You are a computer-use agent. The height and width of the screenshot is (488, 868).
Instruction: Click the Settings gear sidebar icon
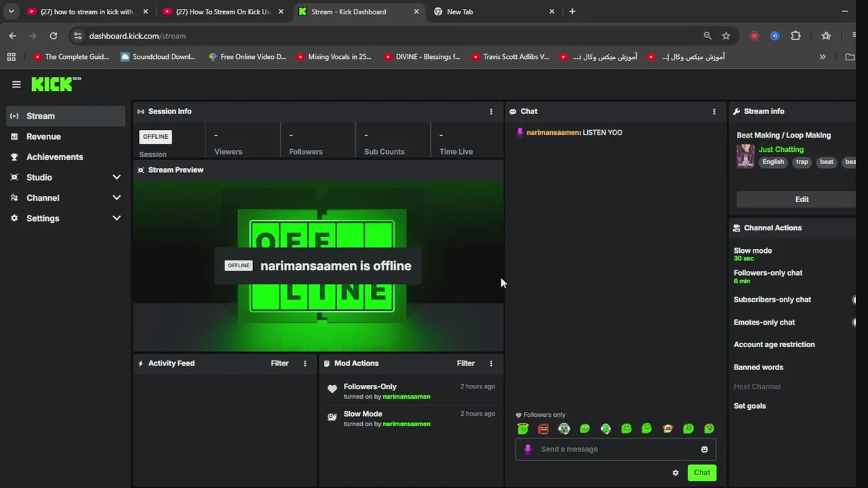click(14, 218)
